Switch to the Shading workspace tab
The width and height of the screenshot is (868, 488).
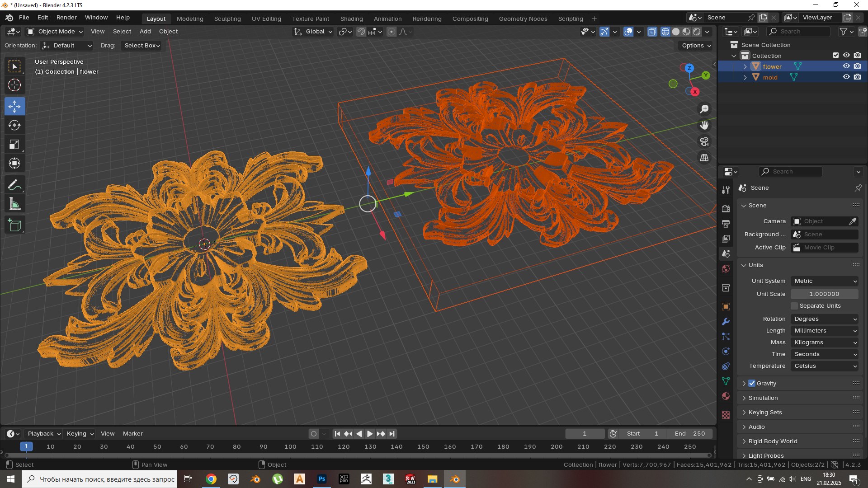[x=352, y=19]
